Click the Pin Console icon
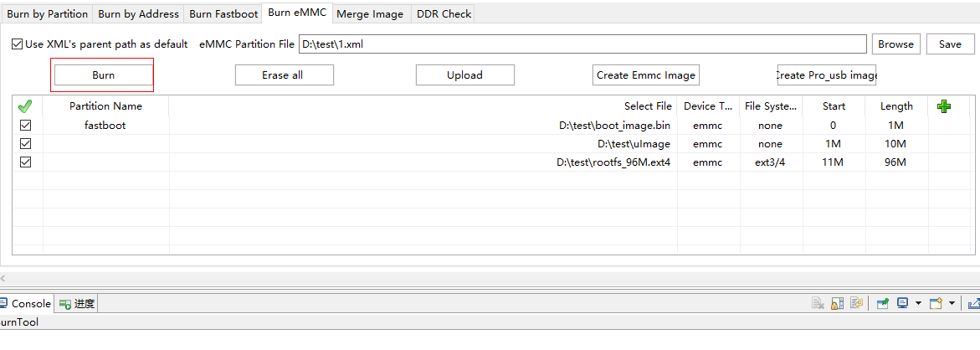The width and height of the screenshot is (980, 350). pyautogui.click(x=882, y=304)
